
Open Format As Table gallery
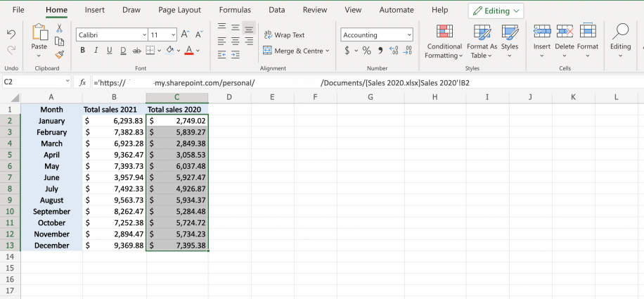(x=482, y=41)
